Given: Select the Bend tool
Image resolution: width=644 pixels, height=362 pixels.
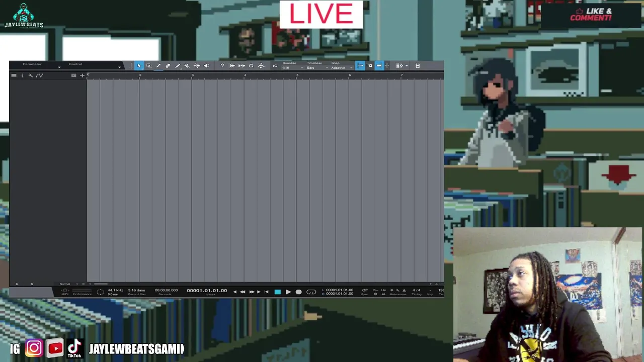Looking at the screenshot, I should click(197, 66).
